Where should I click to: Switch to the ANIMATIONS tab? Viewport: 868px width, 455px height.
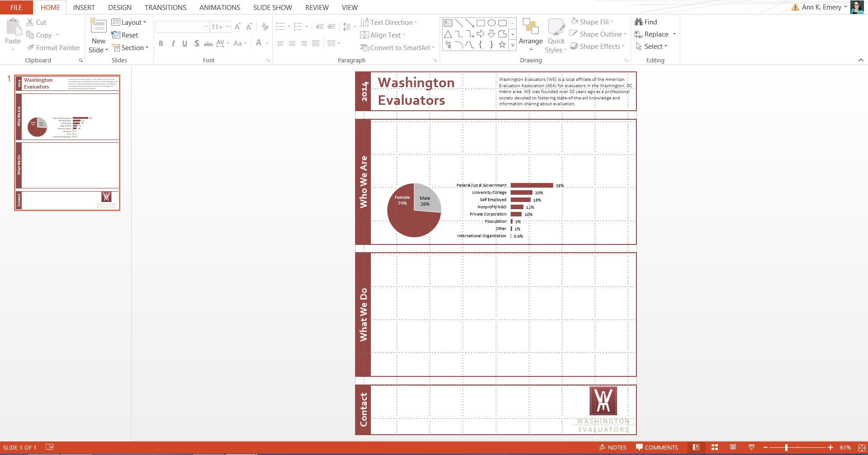(219, 7)
